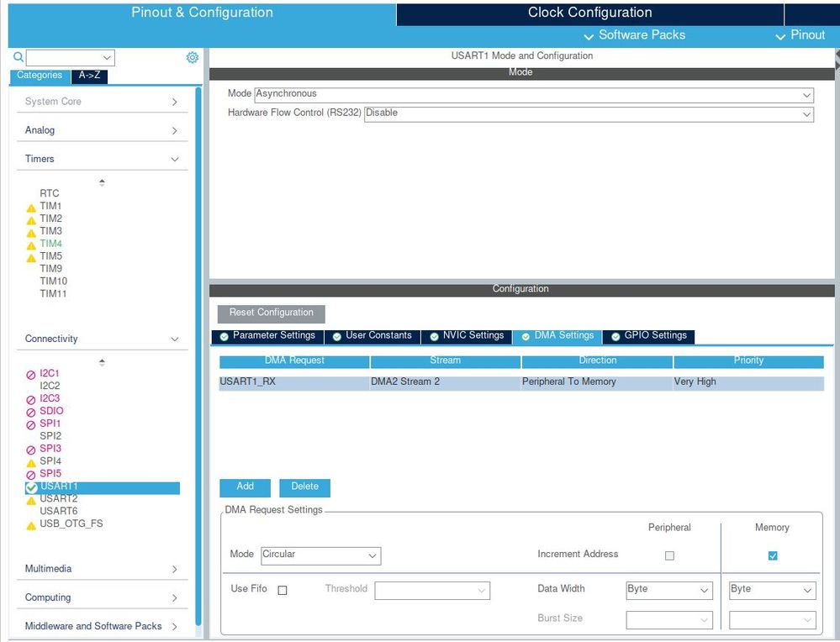Click the DMA2 Stream 2 cell
The width and height of the screenshot is (840, 642).
[445, 382]
